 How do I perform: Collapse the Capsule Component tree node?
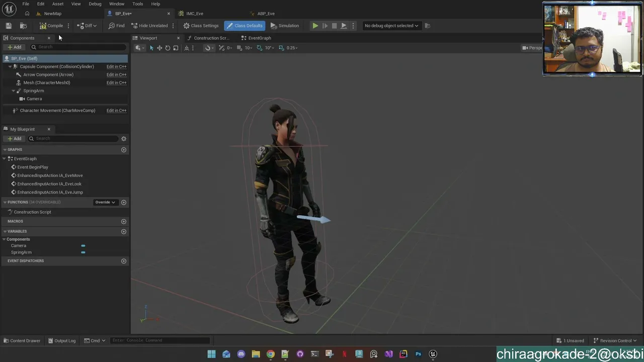[10, 66]
